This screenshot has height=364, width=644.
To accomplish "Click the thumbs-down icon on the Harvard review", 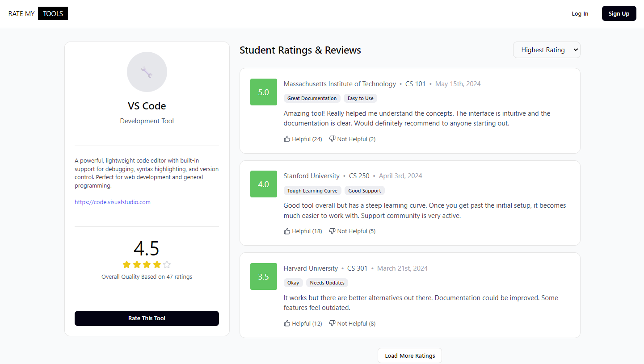I will point(332,323).
